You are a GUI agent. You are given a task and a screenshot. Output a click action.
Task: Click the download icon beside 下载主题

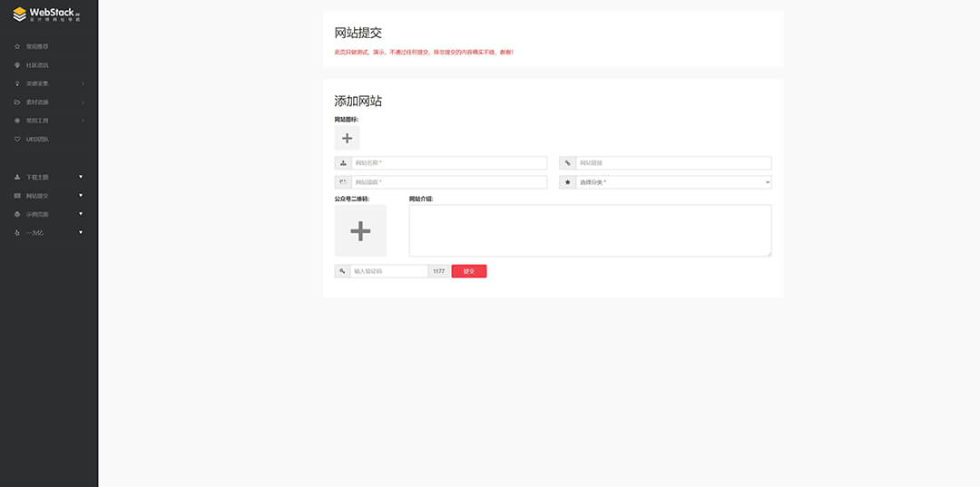17,177
